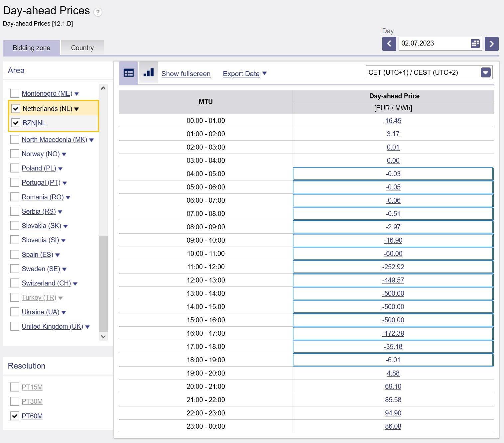504x443 pixels.
Task: Expand Poland (PL) bidding zones arrow
Action: [61, 169]
